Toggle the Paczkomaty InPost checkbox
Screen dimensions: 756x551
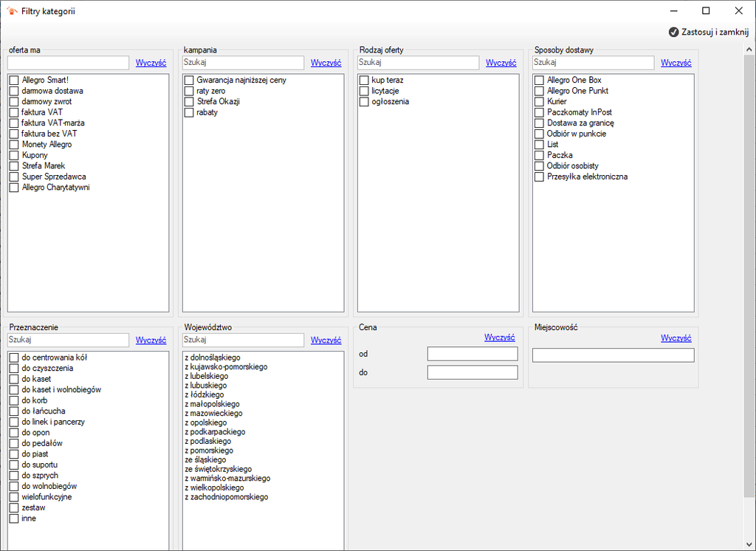(x=539, y=112)
